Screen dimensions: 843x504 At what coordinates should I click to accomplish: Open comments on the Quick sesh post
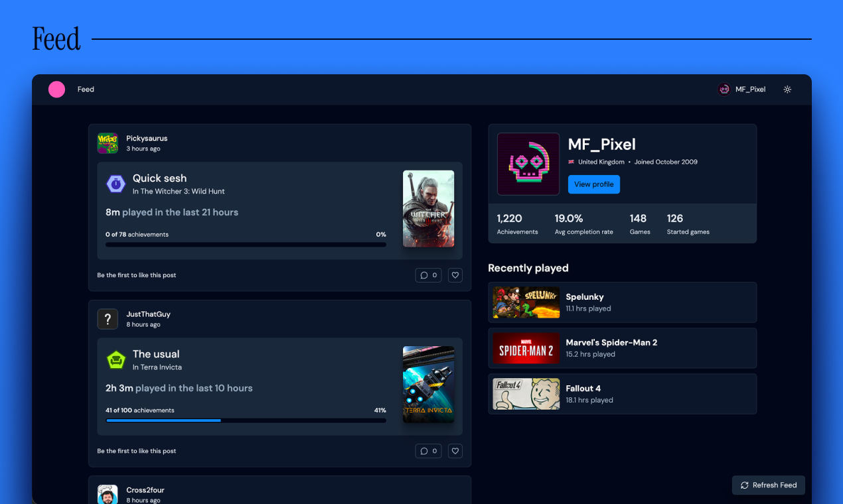[x=428, y=275]
